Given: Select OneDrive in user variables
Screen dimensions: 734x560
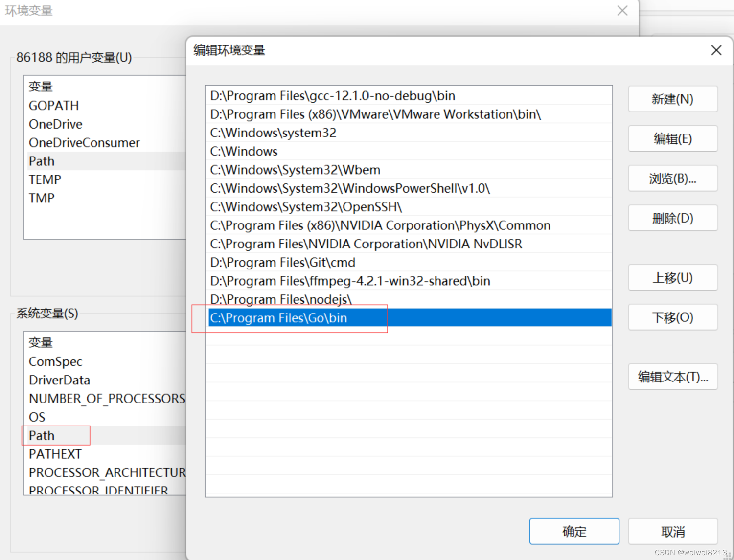Looking at the screenshot, I should click(x=105, y=124).
